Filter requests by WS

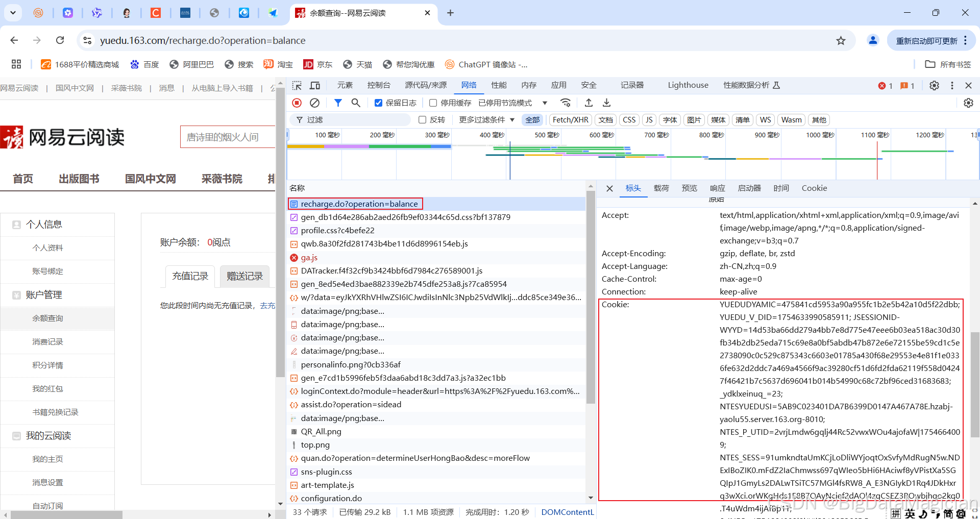point(765,120)
